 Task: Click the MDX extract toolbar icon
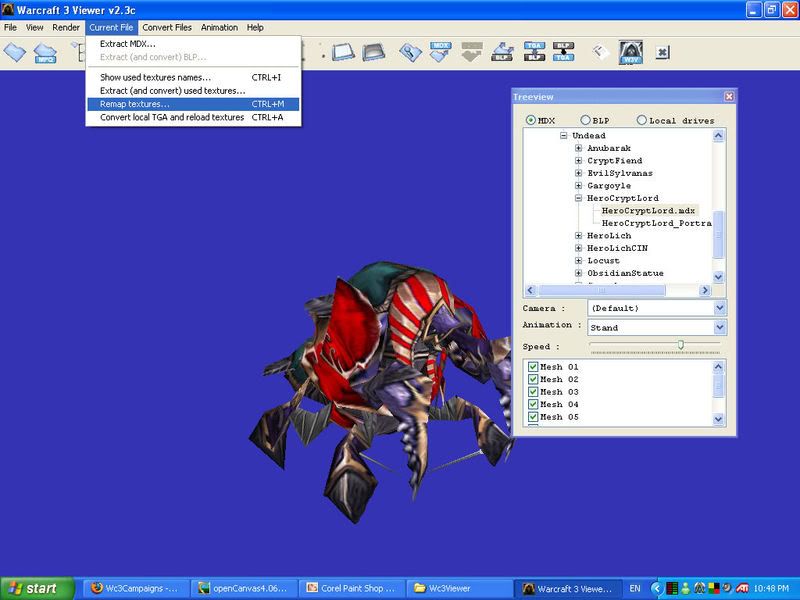440,52
